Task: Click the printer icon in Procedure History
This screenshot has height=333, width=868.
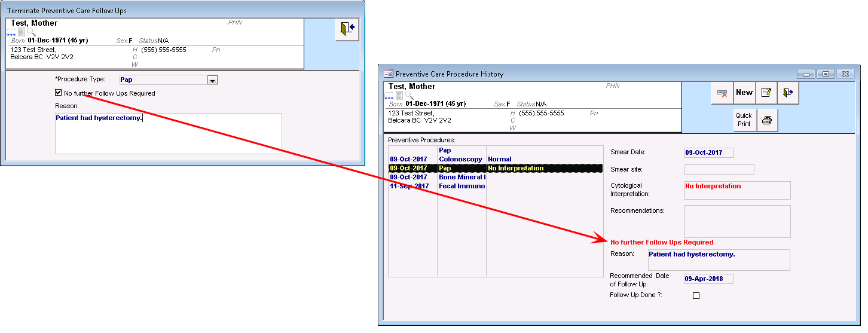Action: click(767, 120)
